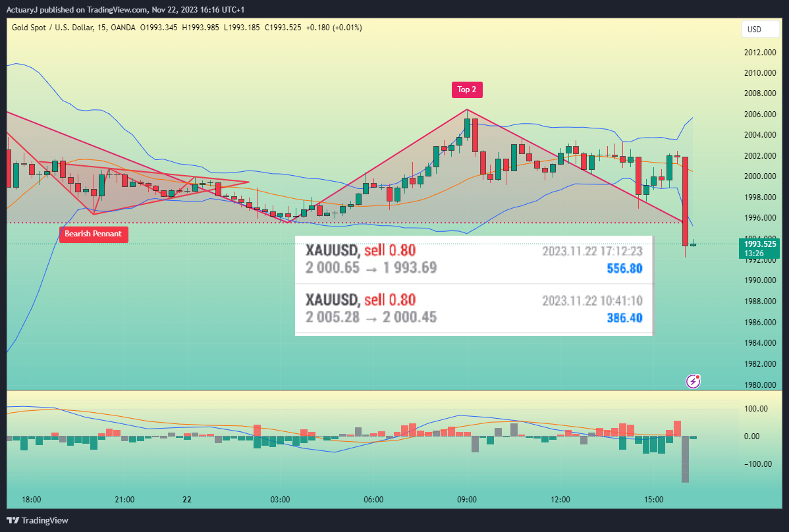Click the date label 22 on time axis
The width and height of the screenshot is (789, 532).
pyautogui.click(x=187, y=500)
